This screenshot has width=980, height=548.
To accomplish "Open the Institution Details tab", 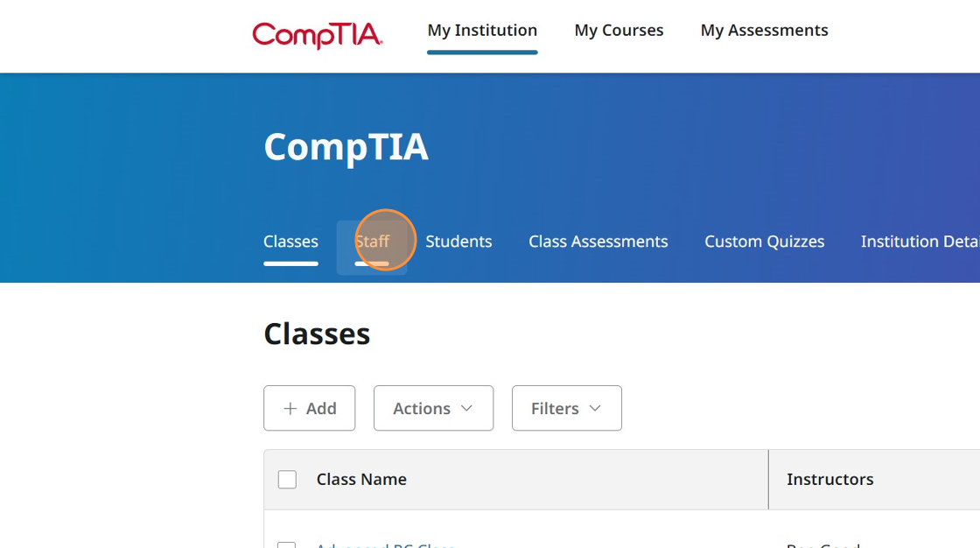I will click(920, 242).
